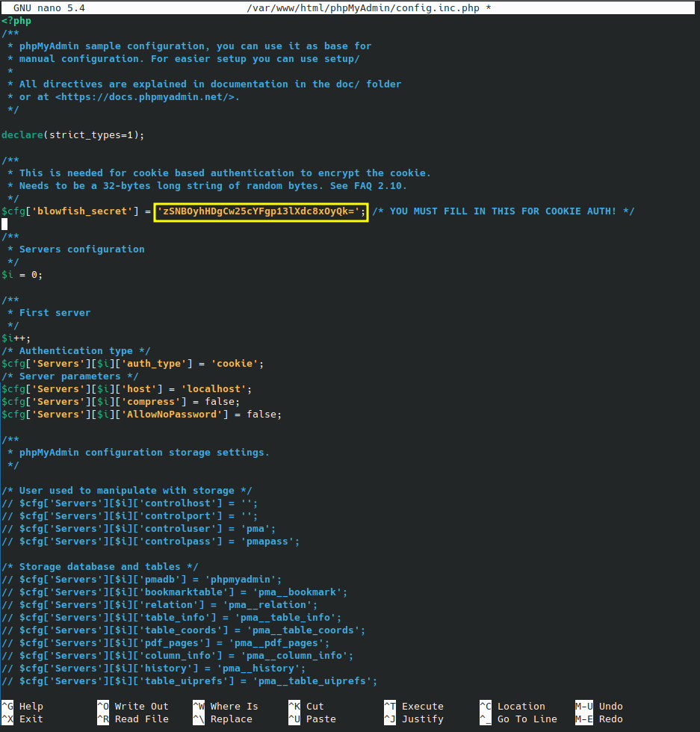Image resolution: width=700 pixels, height=732 pixels.
Task: Click the $i = 0; line
Action: tap(22, 275)
